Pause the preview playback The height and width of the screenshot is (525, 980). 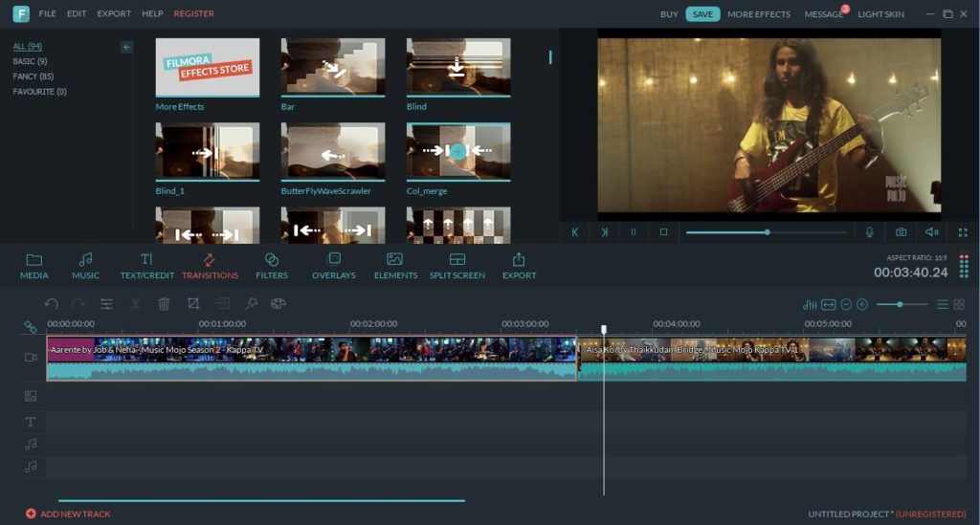point(634,232)
